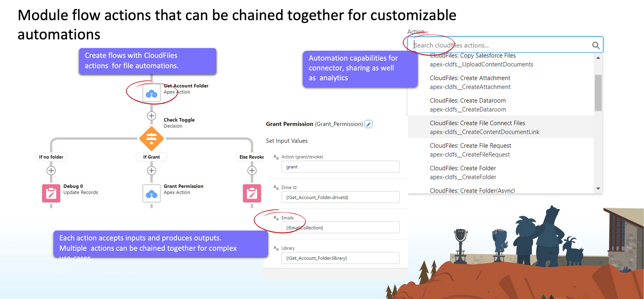The width and height of the screenshot is (644, 299).
Task: Choose CloudFiles: Create File Request action
Action: click(x=501, y=150)
